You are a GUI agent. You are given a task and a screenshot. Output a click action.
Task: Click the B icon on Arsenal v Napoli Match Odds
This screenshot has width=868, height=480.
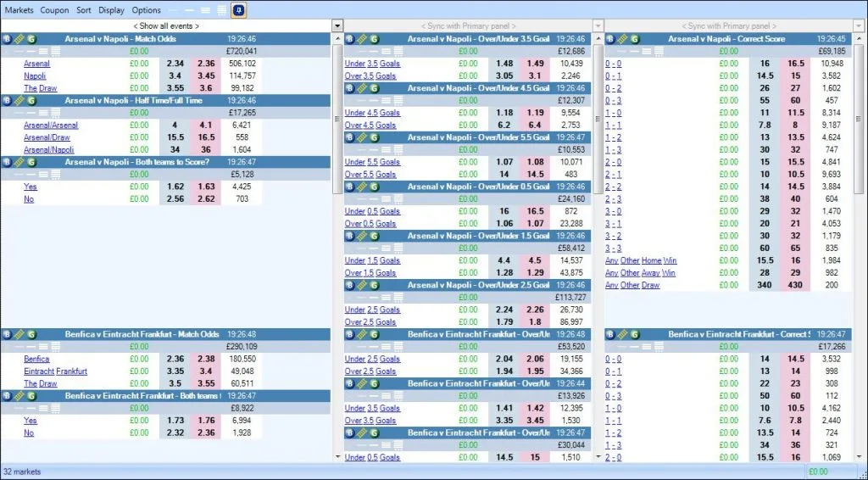click(x=7, y=39)
